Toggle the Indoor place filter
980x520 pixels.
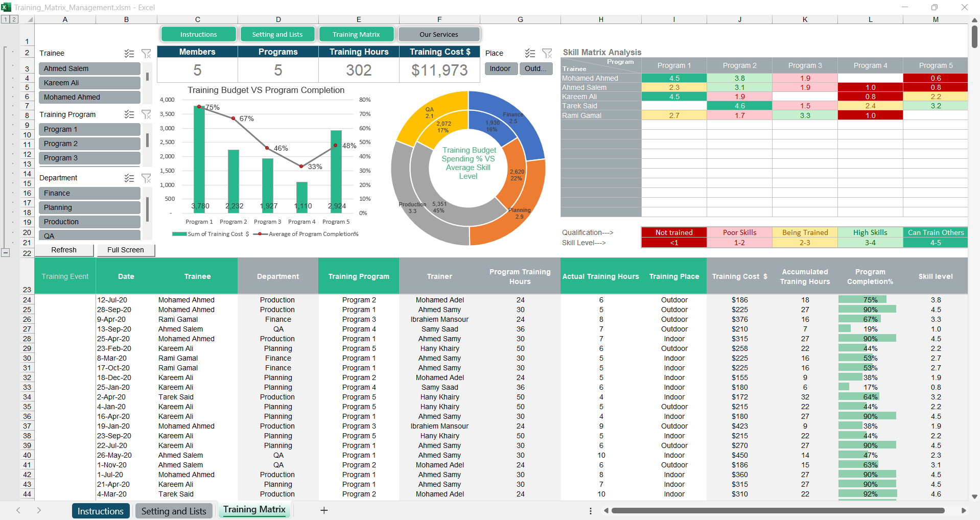click(x=500, y=68)
